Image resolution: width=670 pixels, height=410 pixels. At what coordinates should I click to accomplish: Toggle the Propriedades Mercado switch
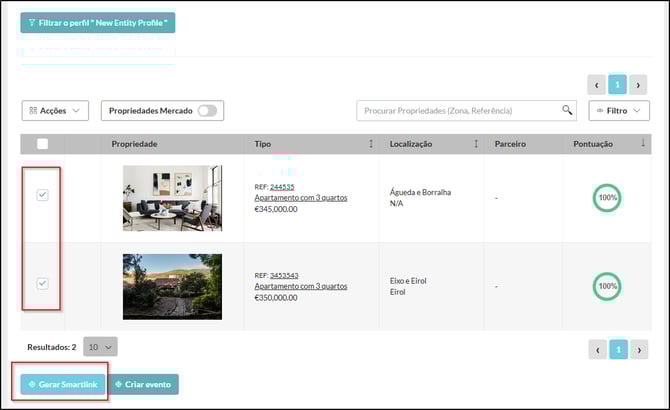207,111
